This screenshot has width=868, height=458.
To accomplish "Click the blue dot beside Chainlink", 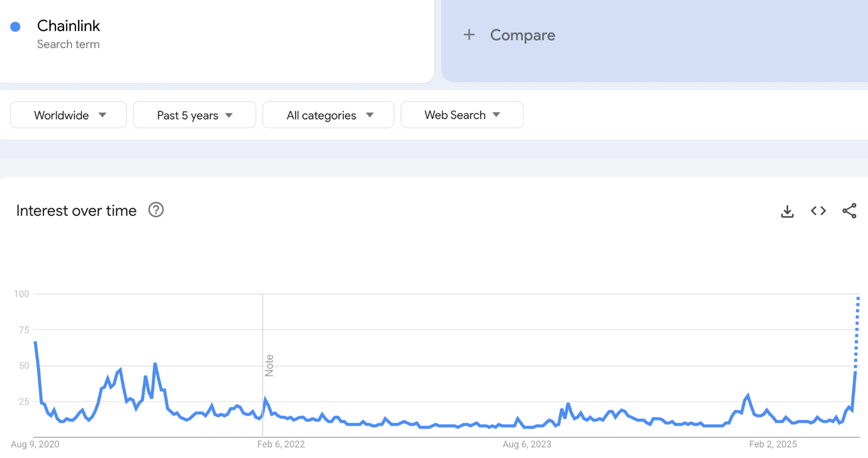I will pyautogui.click(x=15, y=26).
